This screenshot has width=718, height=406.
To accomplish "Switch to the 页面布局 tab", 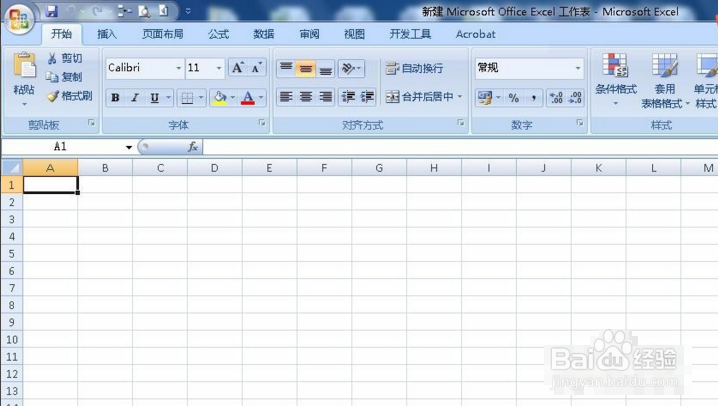I will (x=163, y=34).
